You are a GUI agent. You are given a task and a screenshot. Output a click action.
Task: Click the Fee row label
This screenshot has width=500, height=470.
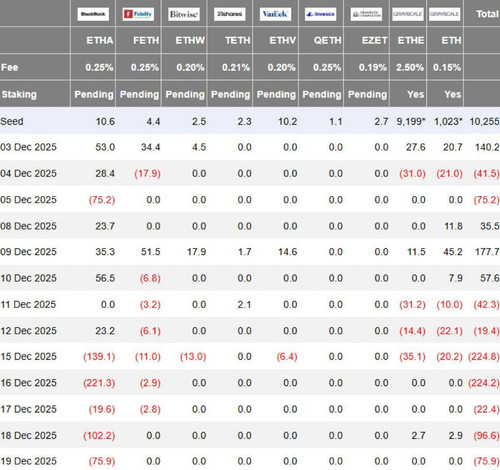click(x=9, y=67)
